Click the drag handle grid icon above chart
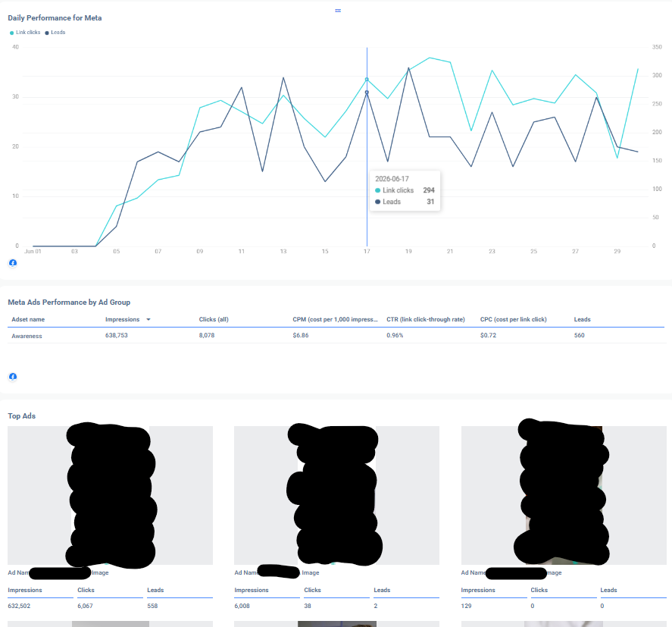The image size is (672, 627). (x=338, y=11)
